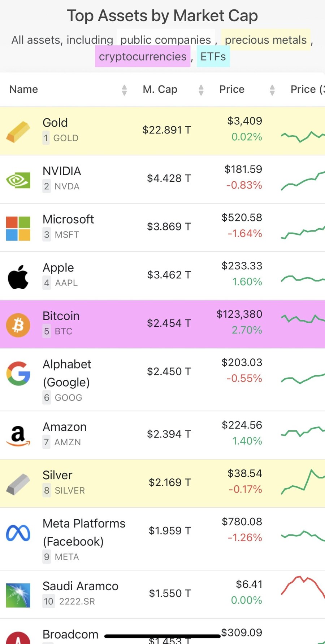Click the Silver bar icon

coord(18,484)
